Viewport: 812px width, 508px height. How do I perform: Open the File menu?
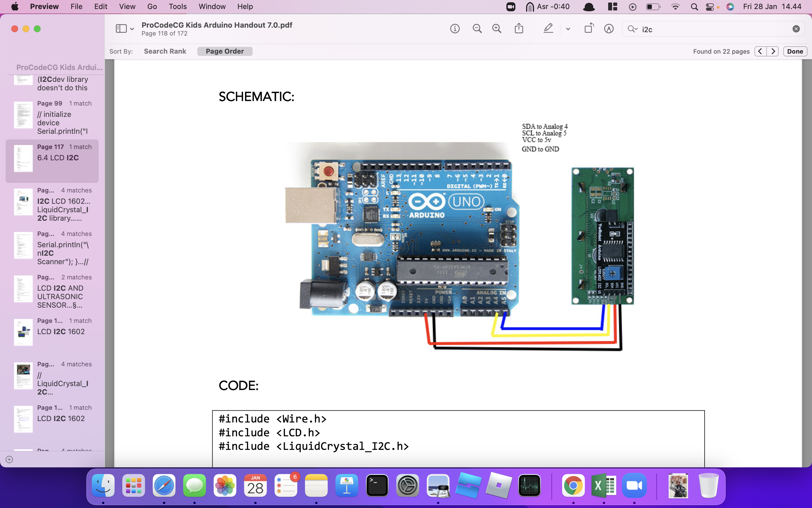click(76, 6)
